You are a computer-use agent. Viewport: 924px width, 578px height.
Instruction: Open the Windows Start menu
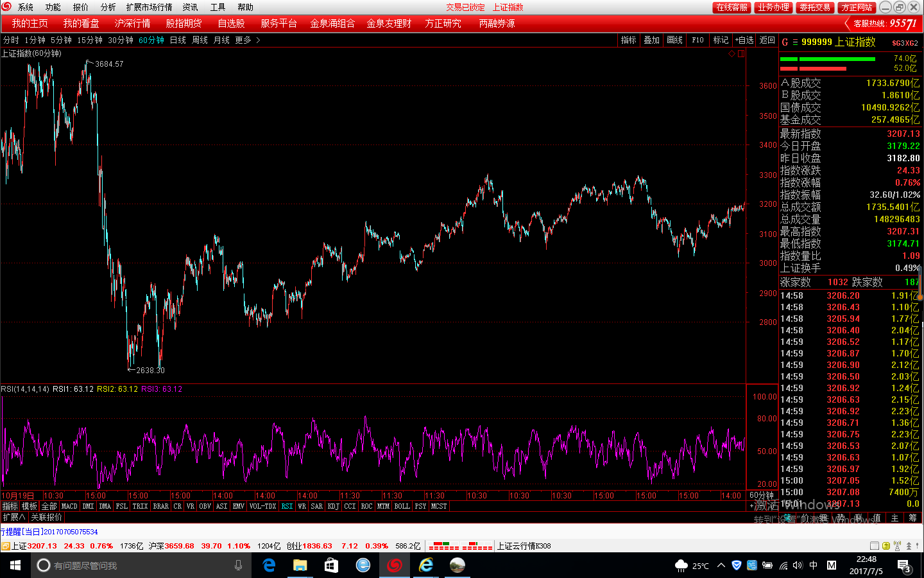[15, 565]
